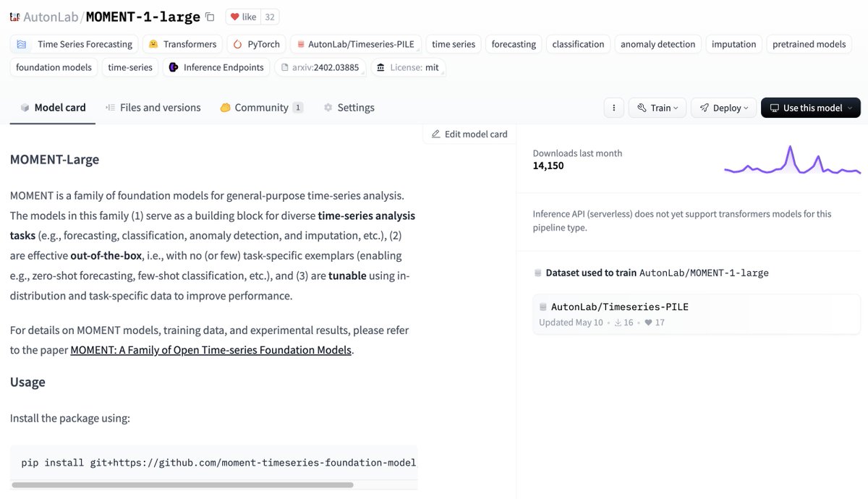Click the pretrained models tag
Screen dimensions: 868x499
(x=809, y=44)
